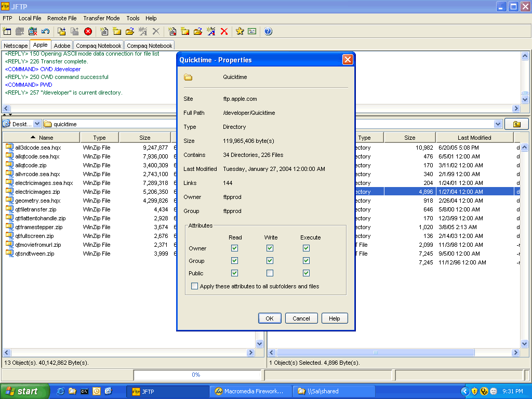Click the remote list horizontal scrollbar thumb

pyautogui.click(x=375, y=352)
